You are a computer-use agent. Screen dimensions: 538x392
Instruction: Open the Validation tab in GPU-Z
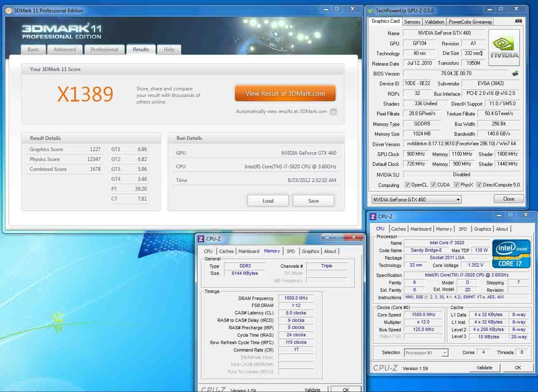coord(434,22)
